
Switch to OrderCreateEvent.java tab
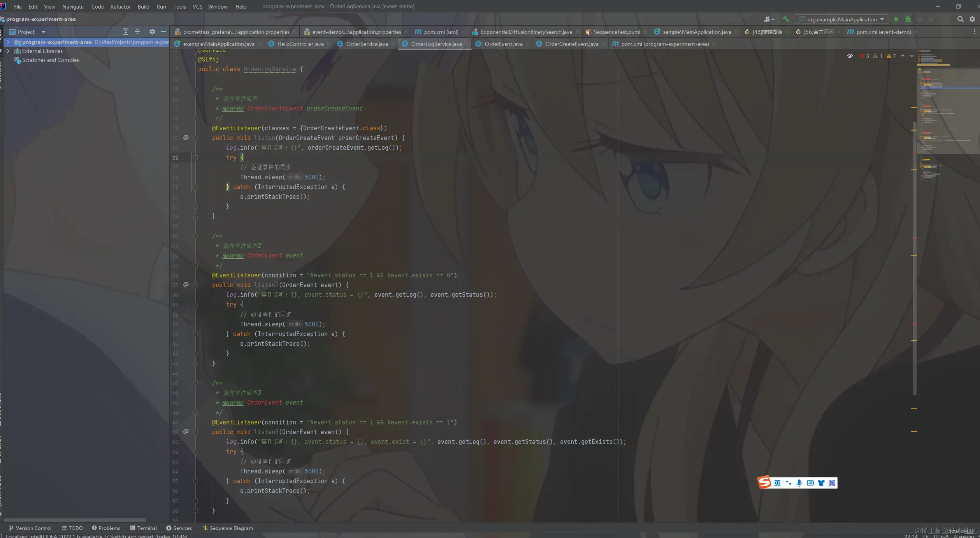pos(571,44)
